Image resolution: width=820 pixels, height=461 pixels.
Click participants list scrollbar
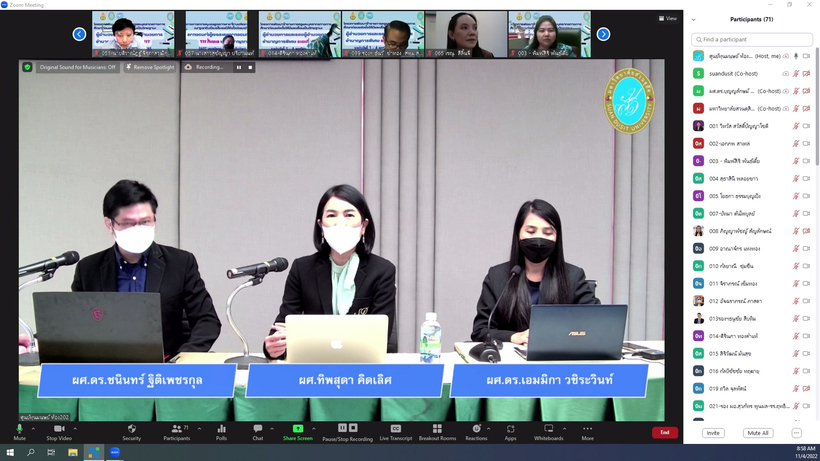[x=817, y=107]
